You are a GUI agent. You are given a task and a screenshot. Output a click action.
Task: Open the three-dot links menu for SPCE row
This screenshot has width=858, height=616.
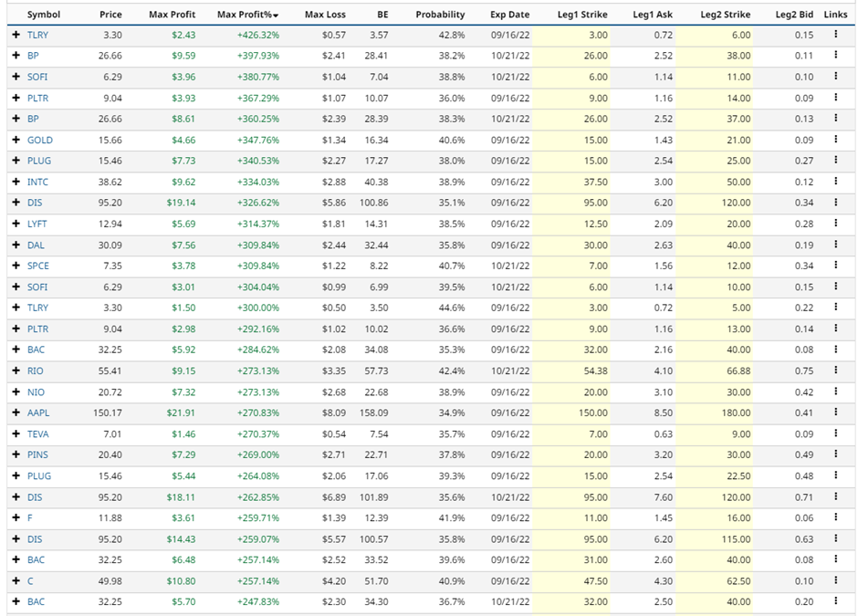coord(835,266)
